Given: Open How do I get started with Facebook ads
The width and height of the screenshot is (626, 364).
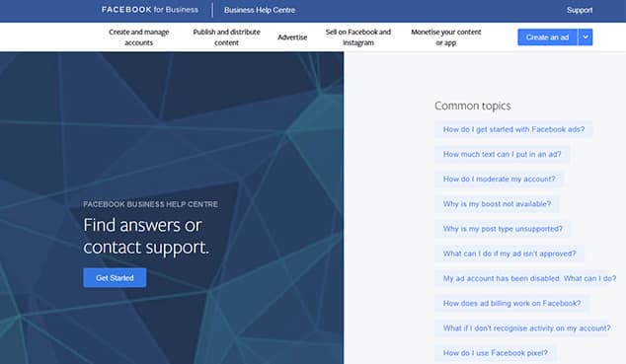Looking at the screenshot, I should click(x=513, y=129).
